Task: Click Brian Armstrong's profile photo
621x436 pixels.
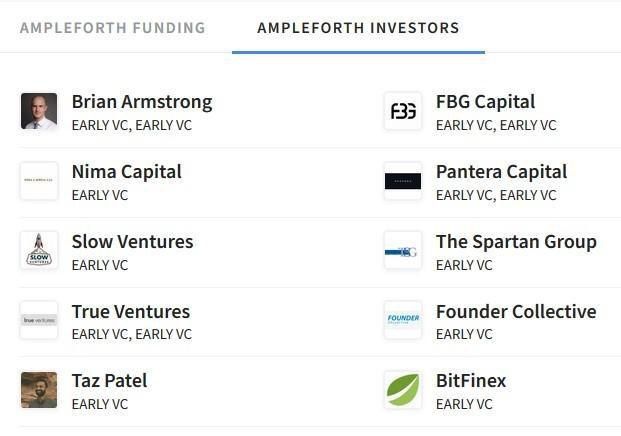Action: coord(39,111)
